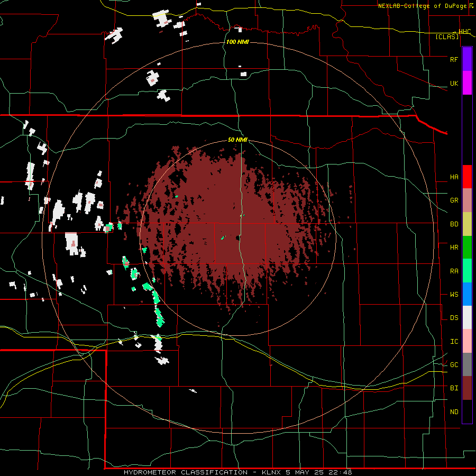Click the 'HR' legend label
Viewport: 476px width, 476px height.
(x=454, y=248)
